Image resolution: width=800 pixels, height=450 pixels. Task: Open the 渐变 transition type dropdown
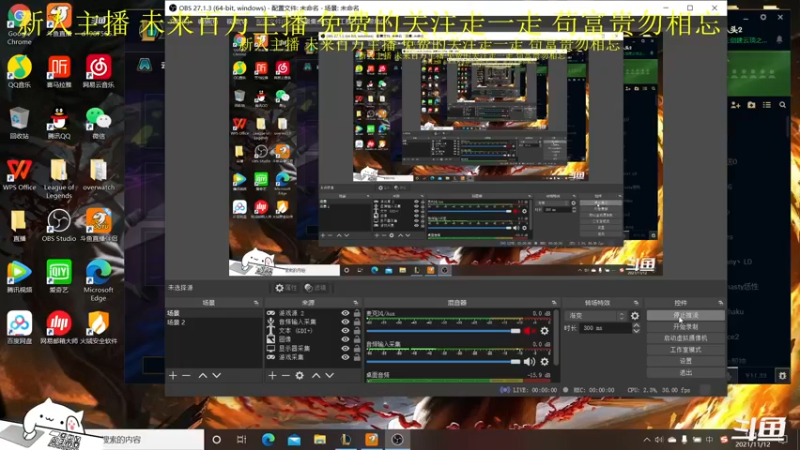tap(596, 316)
